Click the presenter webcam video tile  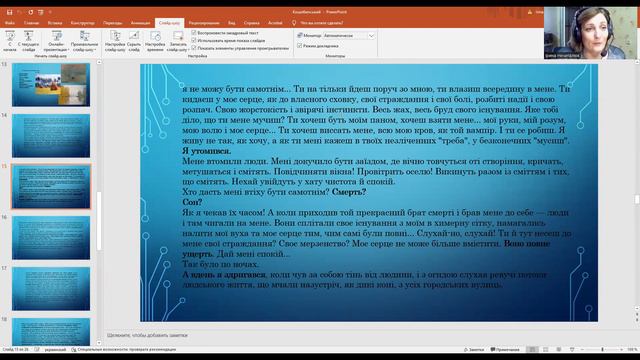pos(590,33)
